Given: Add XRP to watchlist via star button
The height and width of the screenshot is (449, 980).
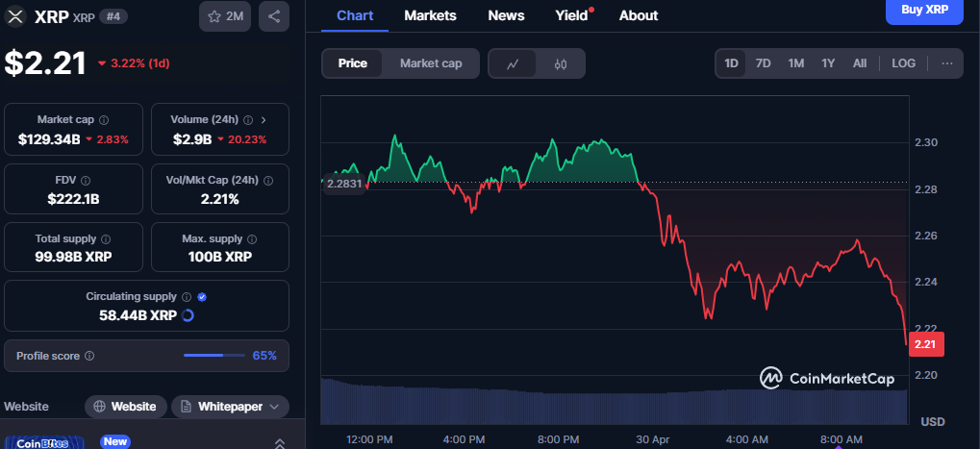Looking at the screenshot, I should click(x=225, y=16).
